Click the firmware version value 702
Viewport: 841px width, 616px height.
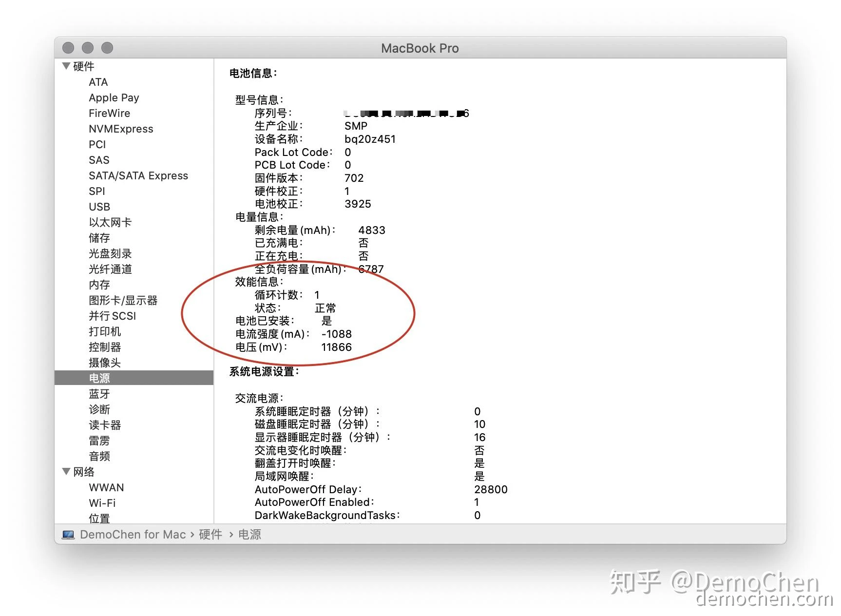coord(354,178)
